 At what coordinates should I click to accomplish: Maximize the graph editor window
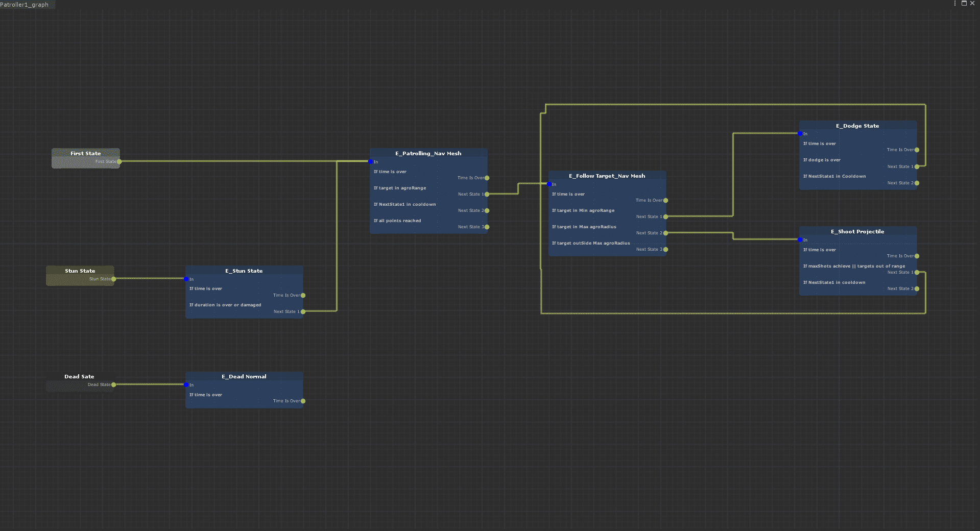pyautogui.click(x=964, y=4)
